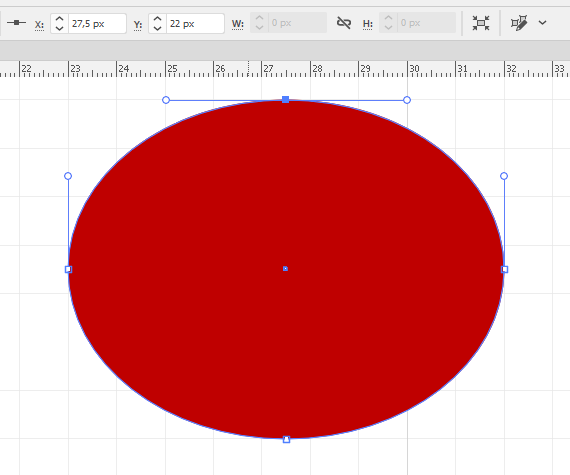This screenshot has height=475, width=570.
Task: Click the direction handle above right anchor
Action: pyautogui.click(x=504, y=176)
